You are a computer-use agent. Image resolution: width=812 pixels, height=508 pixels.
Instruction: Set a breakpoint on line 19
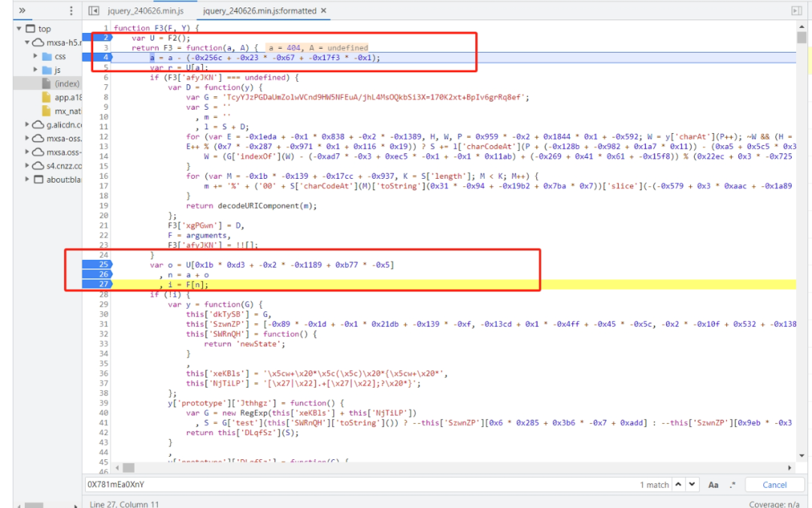coord(103,206)
